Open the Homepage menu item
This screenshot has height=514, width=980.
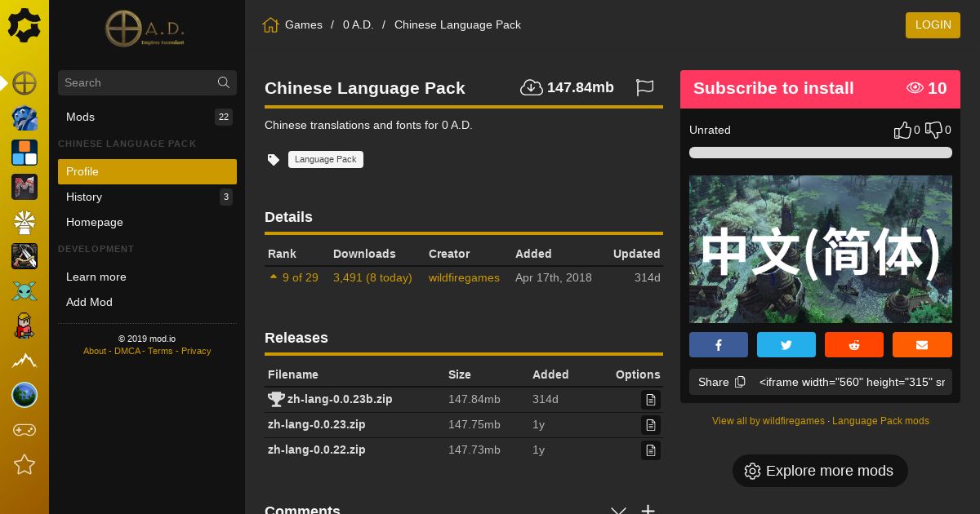pyautogui.click(x=147, y=222)
